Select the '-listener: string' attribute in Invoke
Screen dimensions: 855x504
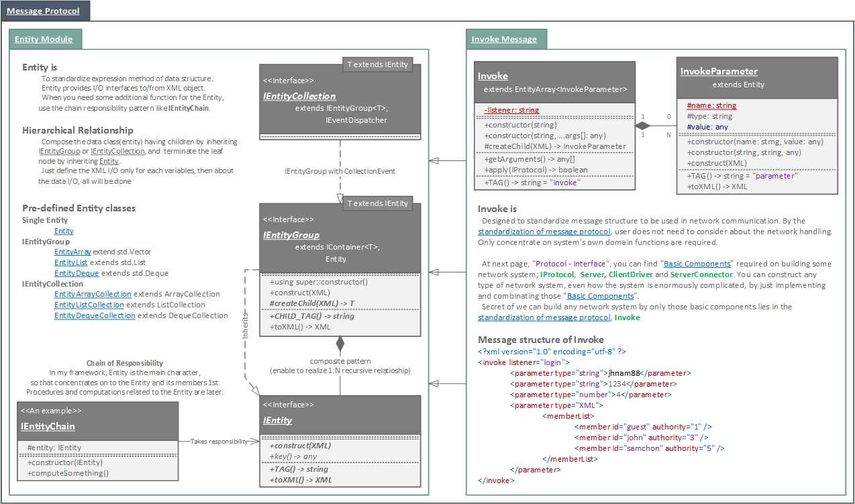511,110
